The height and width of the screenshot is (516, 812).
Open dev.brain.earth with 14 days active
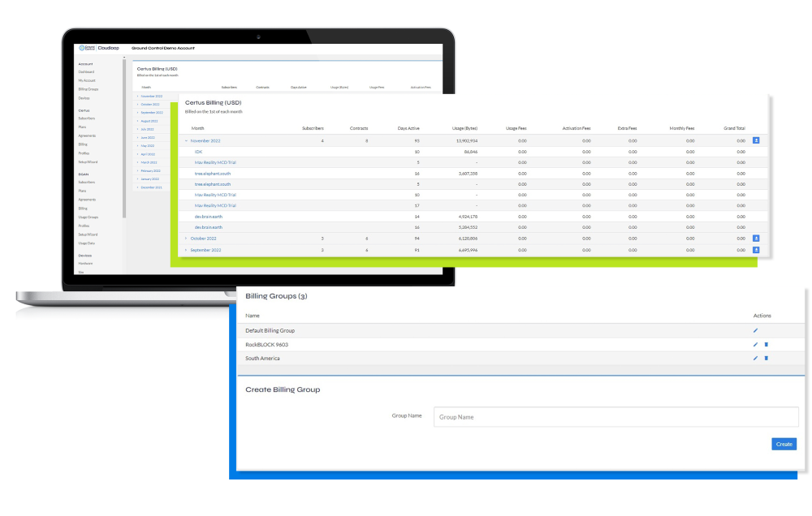tap(209, 217)
